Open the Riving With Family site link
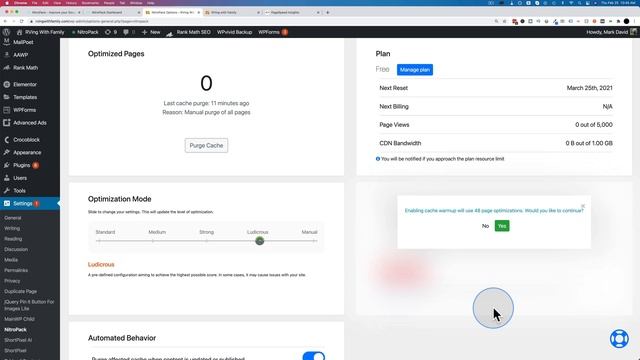The height and width of the screenshot is (360, 640). tap(40, 32)
